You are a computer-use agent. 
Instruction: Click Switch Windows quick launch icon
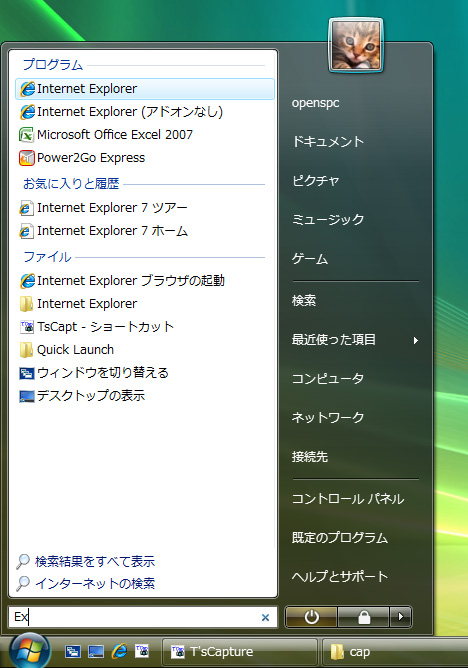[x=73, y=651]
